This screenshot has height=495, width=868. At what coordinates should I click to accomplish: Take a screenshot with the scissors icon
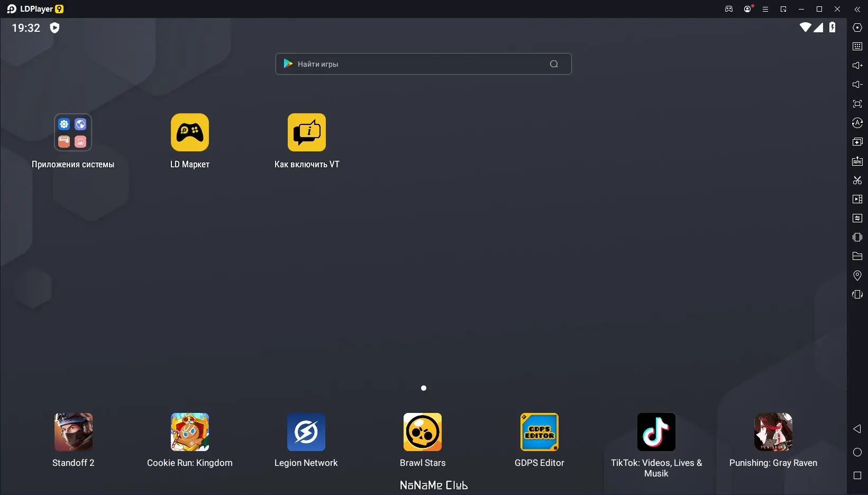(857, 180)
